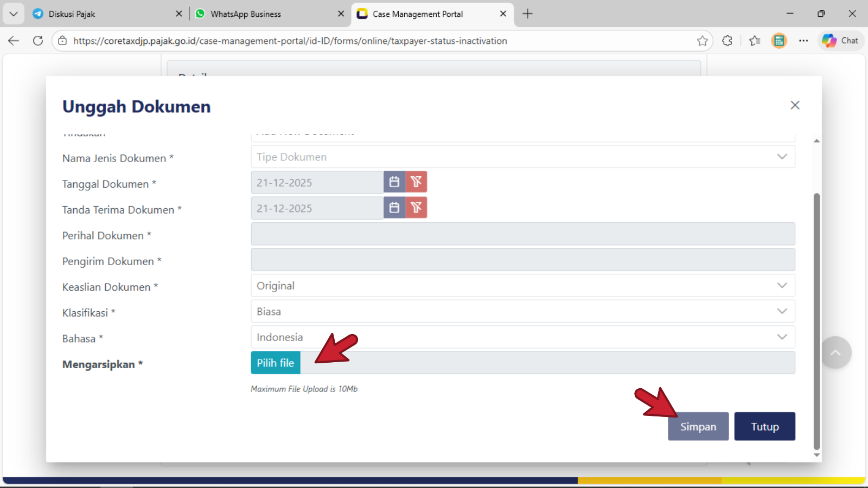Expand the Nama Jenis Dokumen dropdown

click(x=522, y=157)
